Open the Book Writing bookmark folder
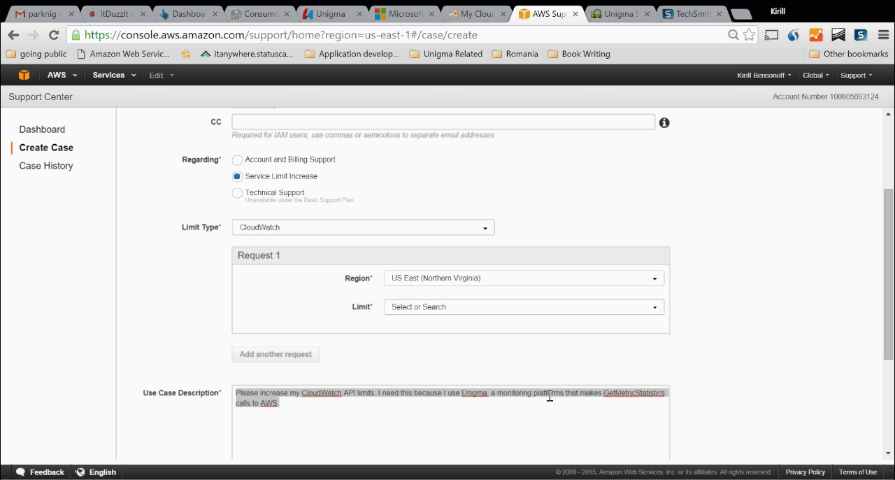 [579, 54]
